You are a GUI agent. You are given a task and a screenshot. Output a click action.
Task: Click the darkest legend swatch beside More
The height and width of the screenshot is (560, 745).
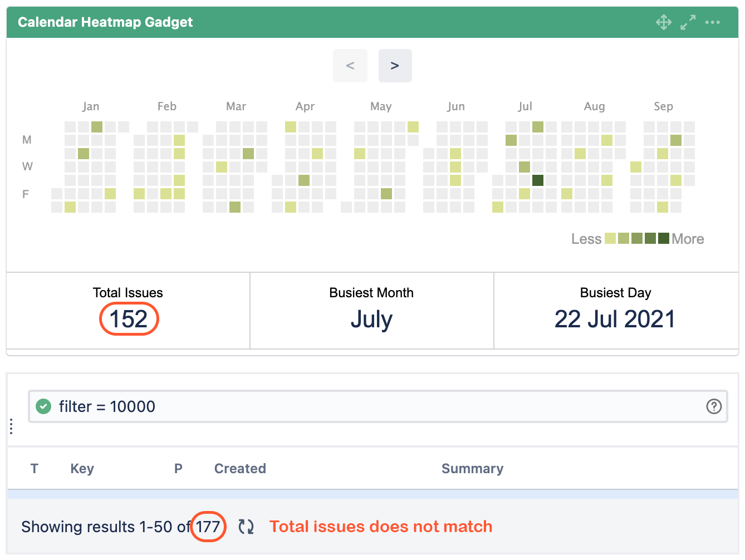click(x=663, y=239)
